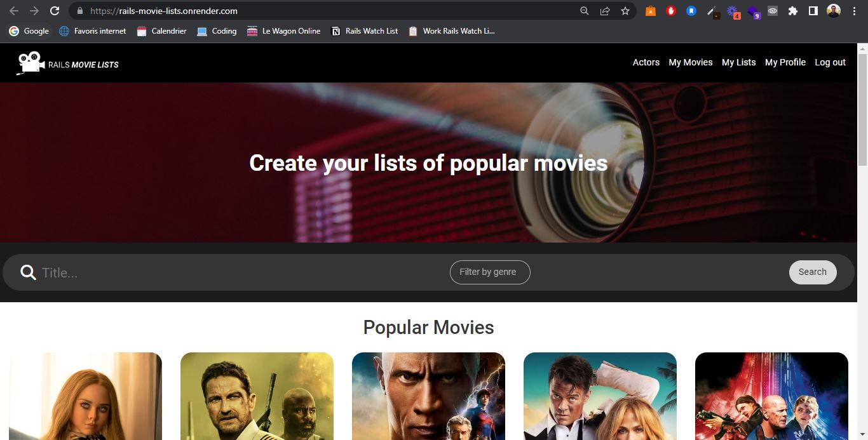Open My Movies from the navbar
Screen dimensions: 868x440
[690, 62]
